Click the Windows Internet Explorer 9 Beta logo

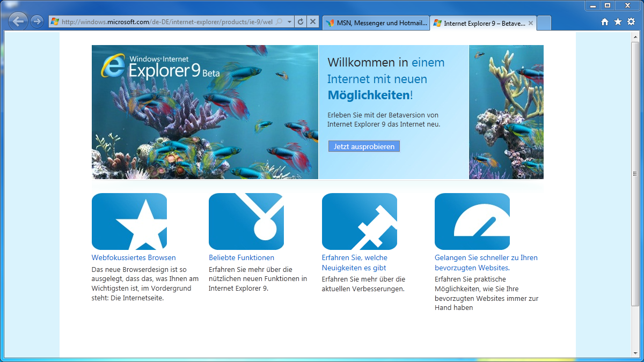click(160, 67)
